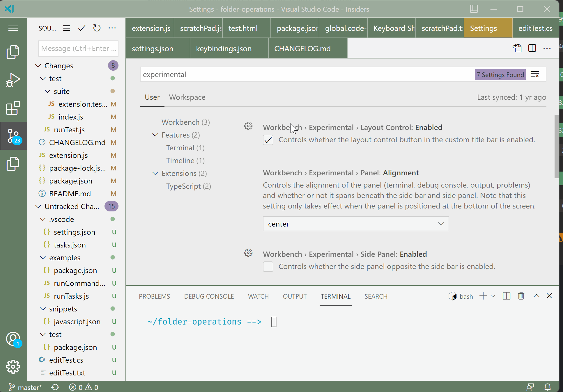Split the editor to the right
563x392 pixels.
[532, 48]
